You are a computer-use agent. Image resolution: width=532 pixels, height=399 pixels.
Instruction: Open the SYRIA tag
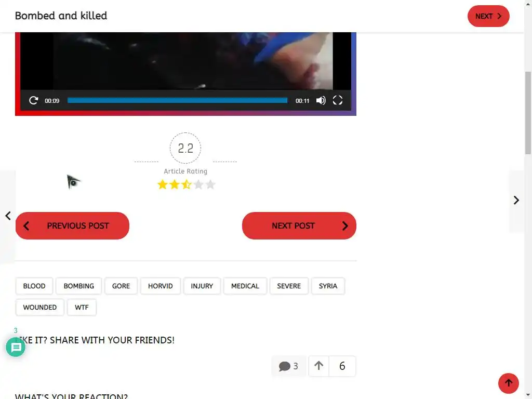point(328,286)
